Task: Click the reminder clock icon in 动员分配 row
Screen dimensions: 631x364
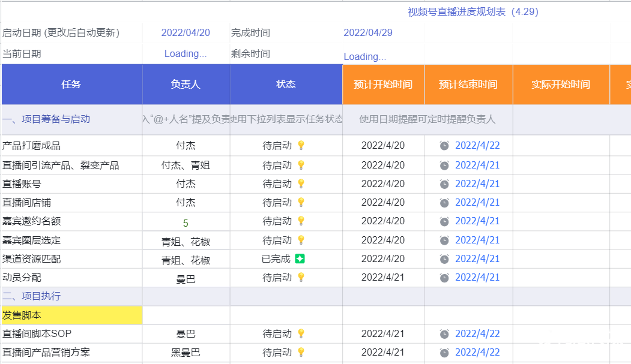Action: tap(444, 277)
